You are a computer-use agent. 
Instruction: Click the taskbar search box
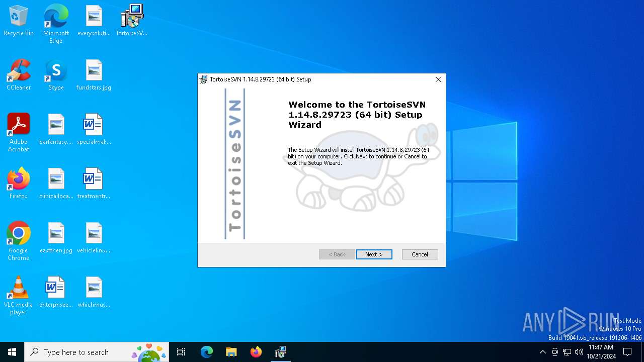click(x=97, y=352)
